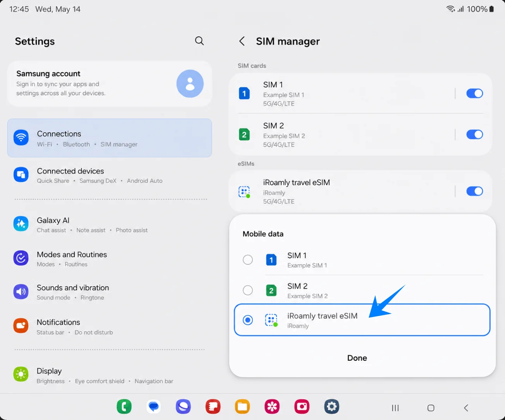Tap the iRoamly icon in Mobile data dialog
Viewport: 505px width, 420px height.
271,320
